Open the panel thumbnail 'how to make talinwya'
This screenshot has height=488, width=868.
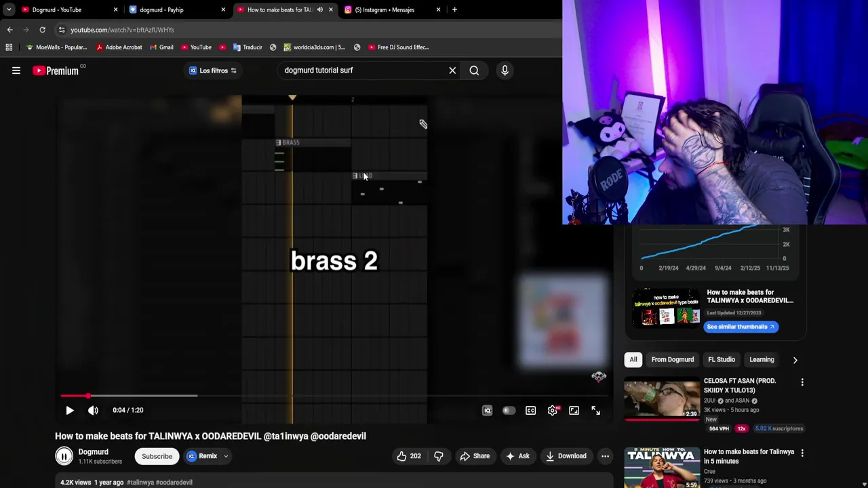tap(667, 308)
